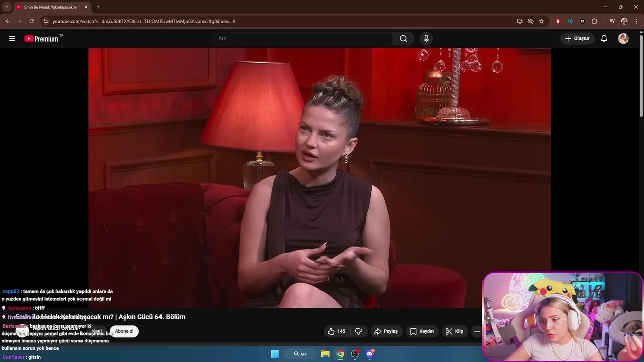Install app icon in the address bar
The height and width of the screenshot is (362, 644).
[520, 21]
